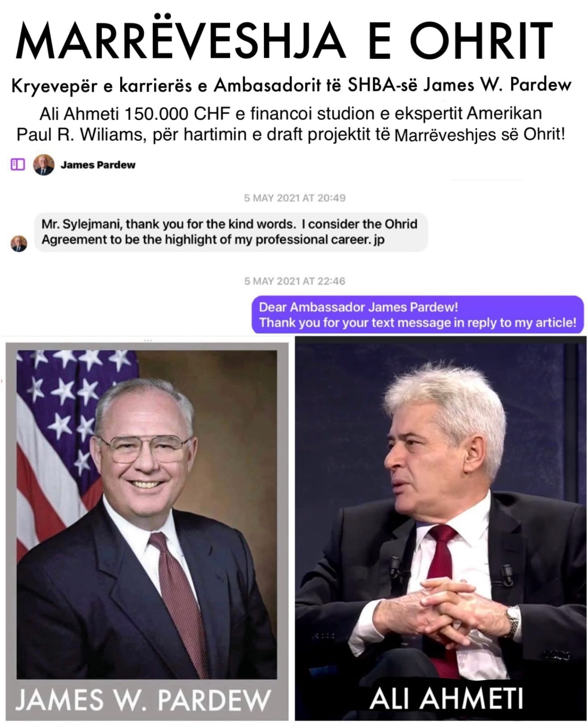Image resolution: width=588 pixels, height=723 pixels.
Task: Click the paragraph mentioning '150.000 CHF'
Action: click(x=291, y=123)
